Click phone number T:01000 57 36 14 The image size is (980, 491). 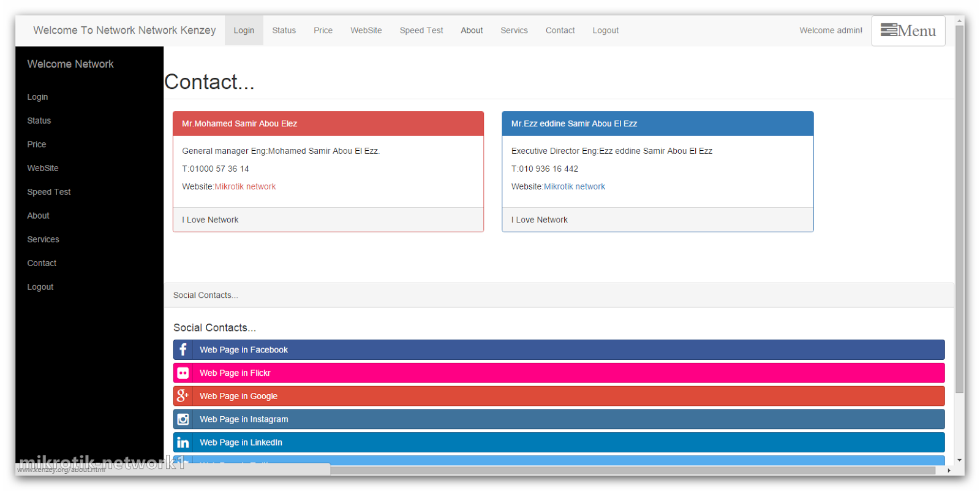coord(216,169)
